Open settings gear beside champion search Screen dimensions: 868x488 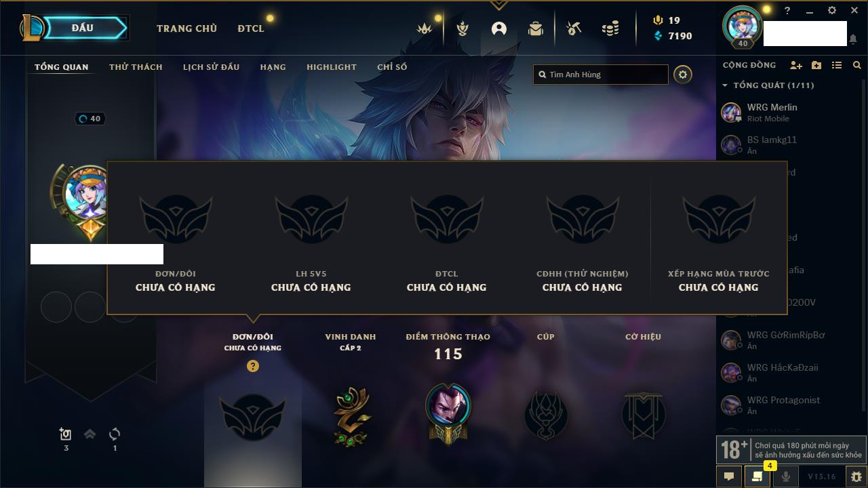tap(683, 75)
